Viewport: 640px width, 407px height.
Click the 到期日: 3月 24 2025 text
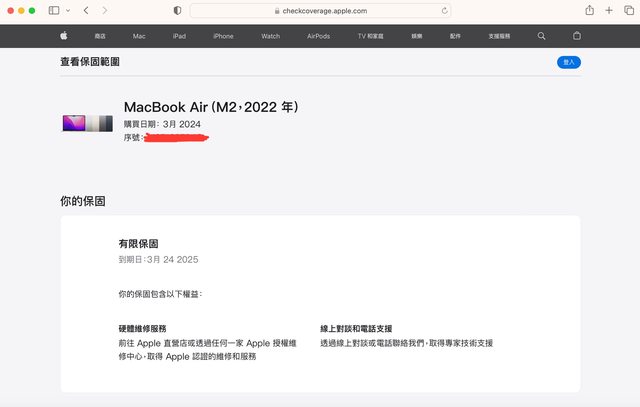click(158, 260)
